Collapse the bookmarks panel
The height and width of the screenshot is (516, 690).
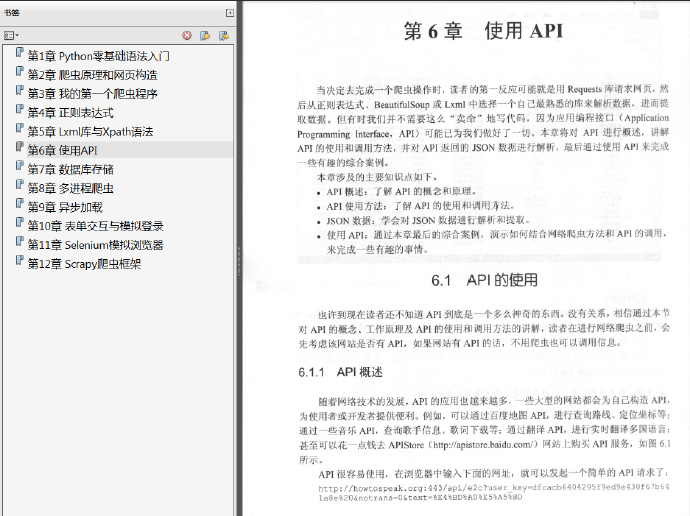pos(230,13)
